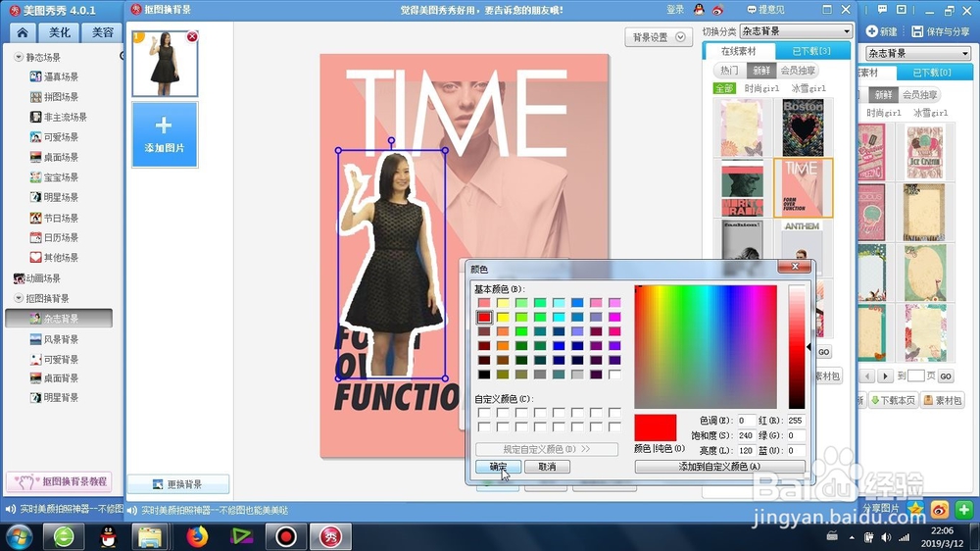980x551 pixels.
Task: Open the 背景设置 dropdown
Action: 659,37
